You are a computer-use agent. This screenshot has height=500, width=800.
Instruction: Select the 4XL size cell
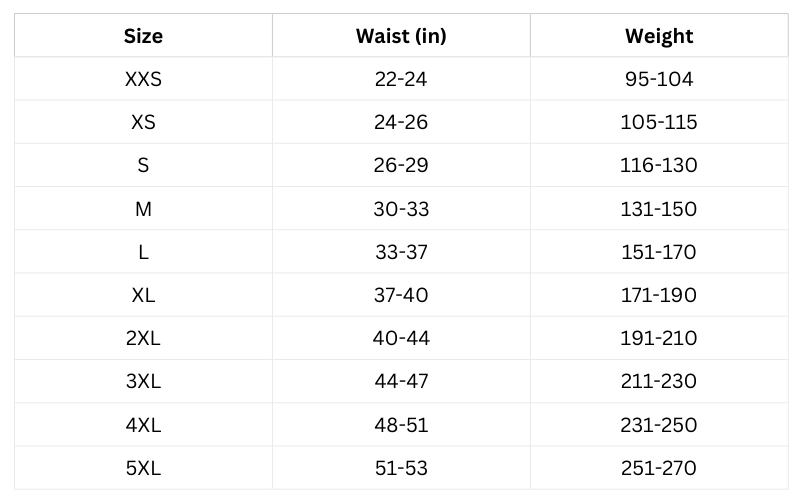pyautogui.click(x=143, y=424)
